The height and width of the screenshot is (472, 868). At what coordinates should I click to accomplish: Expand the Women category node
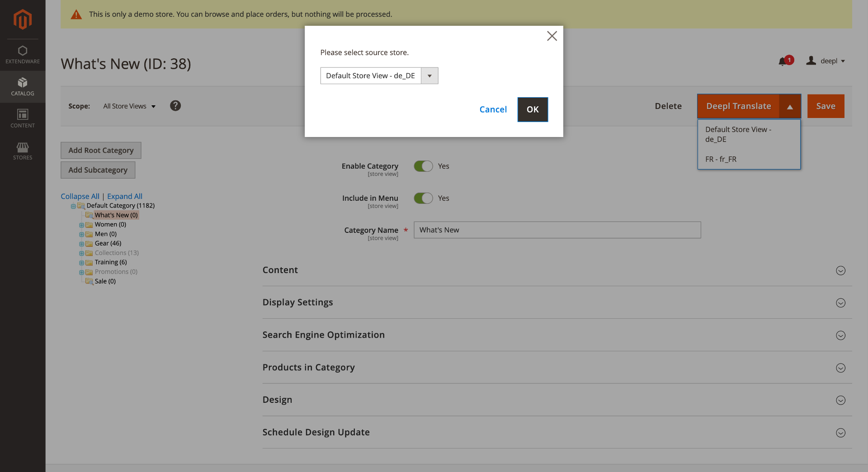coord(81,225)
